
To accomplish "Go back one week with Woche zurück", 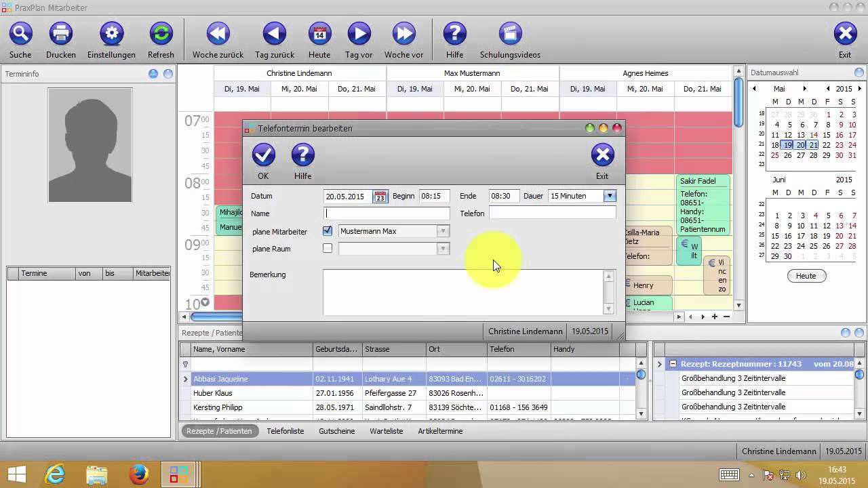I will pos(218,33).
